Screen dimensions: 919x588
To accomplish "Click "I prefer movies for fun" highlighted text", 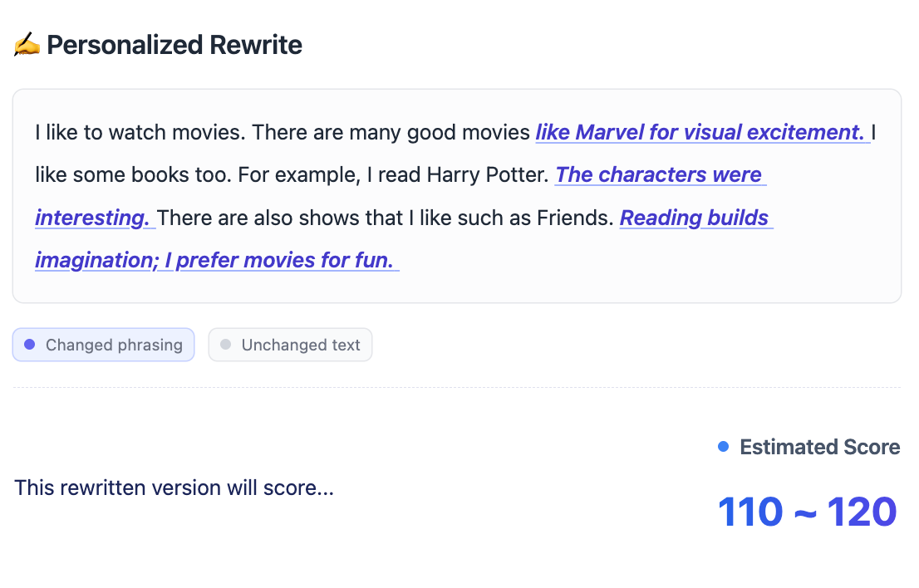I will click(283, 260).
